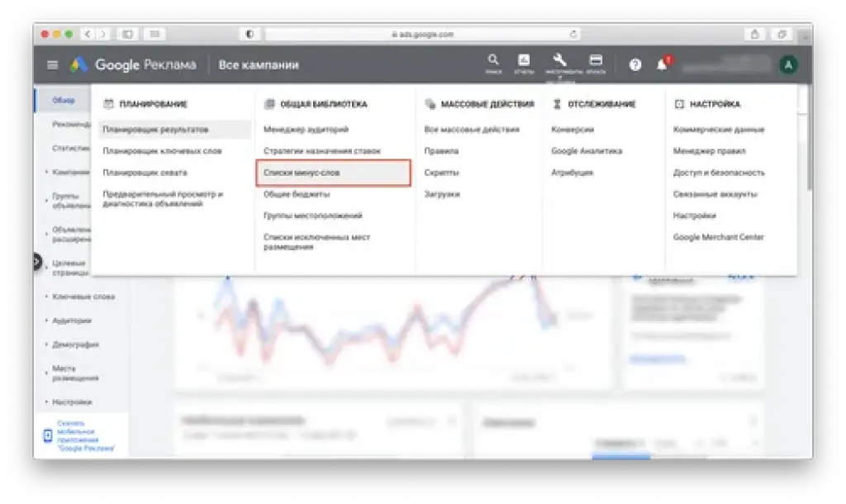Image resolution: width=846 pixels, height=504 pixels.
Task: Expand Аудитории arrow
Action: tap(46, 321)
